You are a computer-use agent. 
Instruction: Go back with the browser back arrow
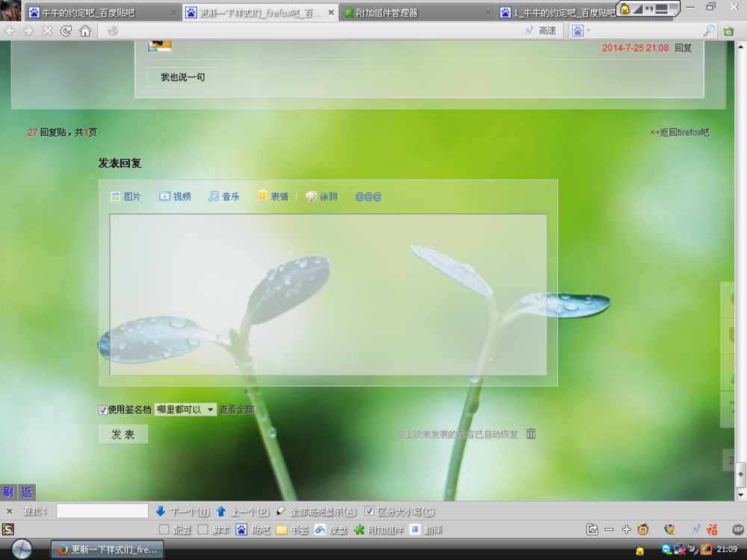pos(10,31)
